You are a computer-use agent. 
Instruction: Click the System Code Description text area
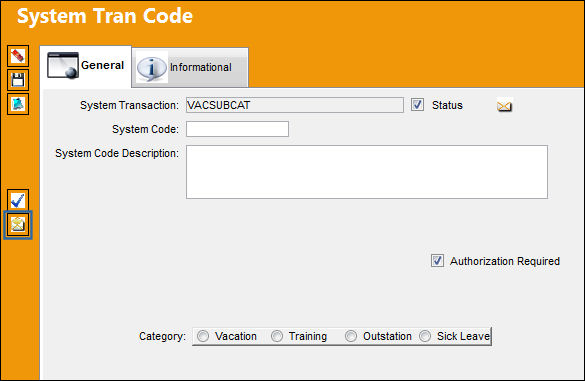pos(367,172)
